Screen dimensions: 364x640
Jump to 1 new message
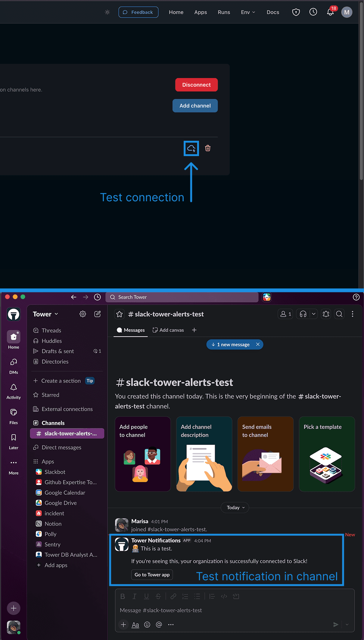230,345
